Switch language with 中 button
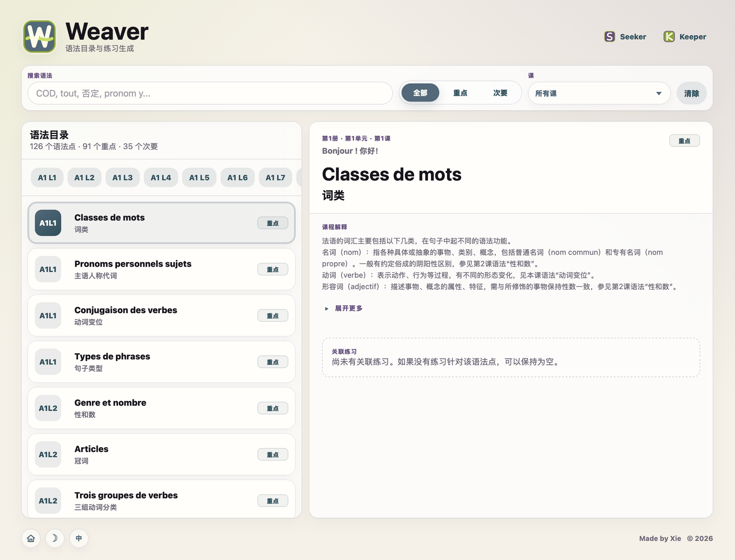The image size is (735, 560). coord(79,538)
